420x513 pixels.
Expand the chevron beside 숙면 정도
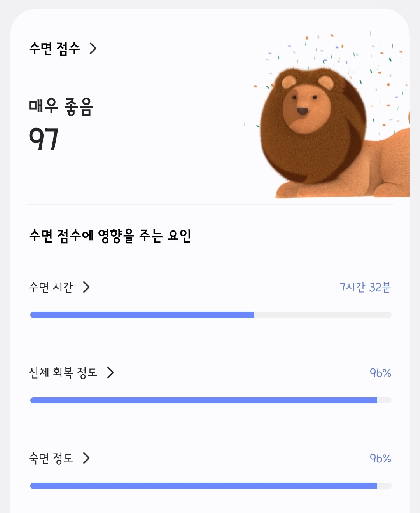(86, 458)
